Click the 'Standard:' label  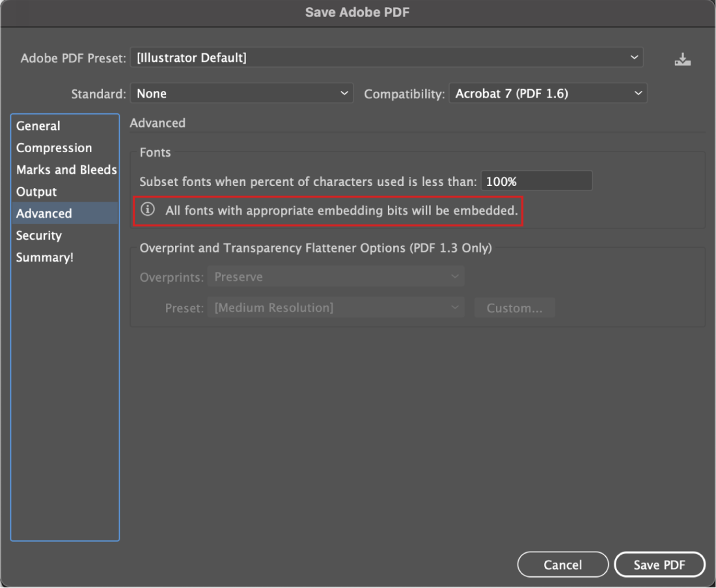click(99, 94)
